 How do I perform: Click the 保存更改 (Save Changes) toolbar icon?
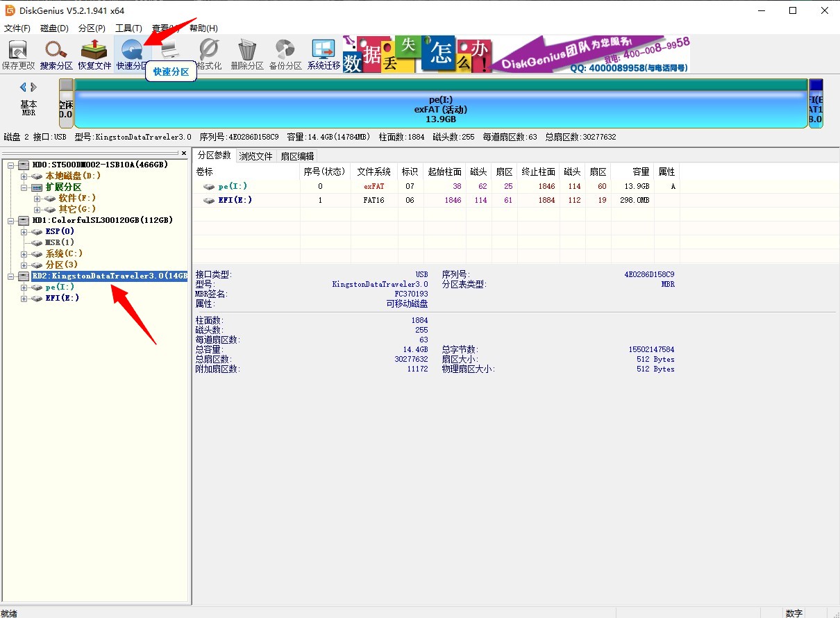[x=18, y=55]
